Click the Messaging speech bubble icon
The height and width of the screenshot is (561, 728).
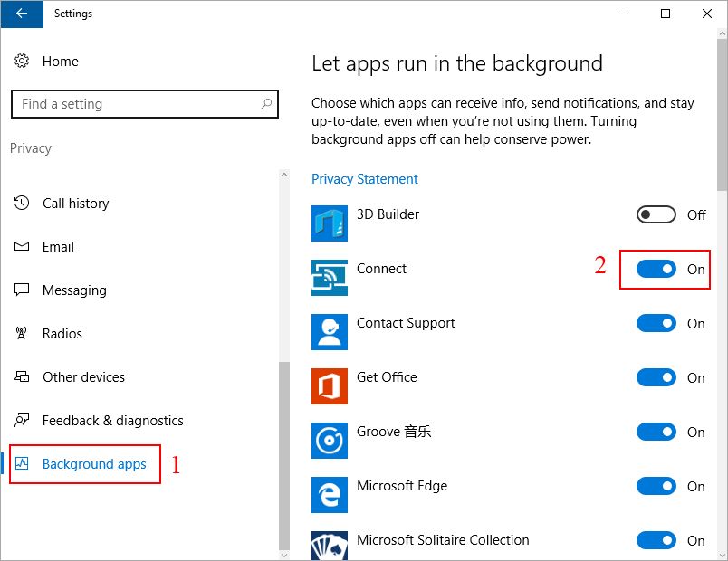click(22, 290)
